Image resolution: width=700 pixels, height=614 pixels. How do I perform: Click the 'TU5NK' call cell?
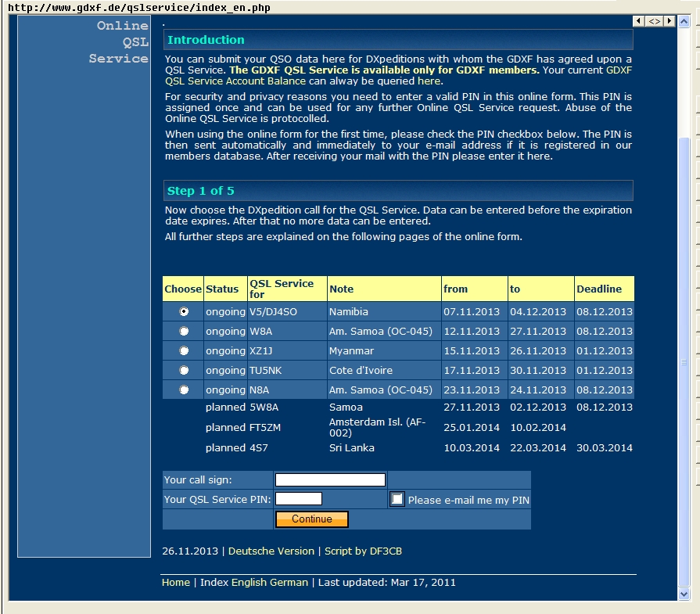(287, 370)
